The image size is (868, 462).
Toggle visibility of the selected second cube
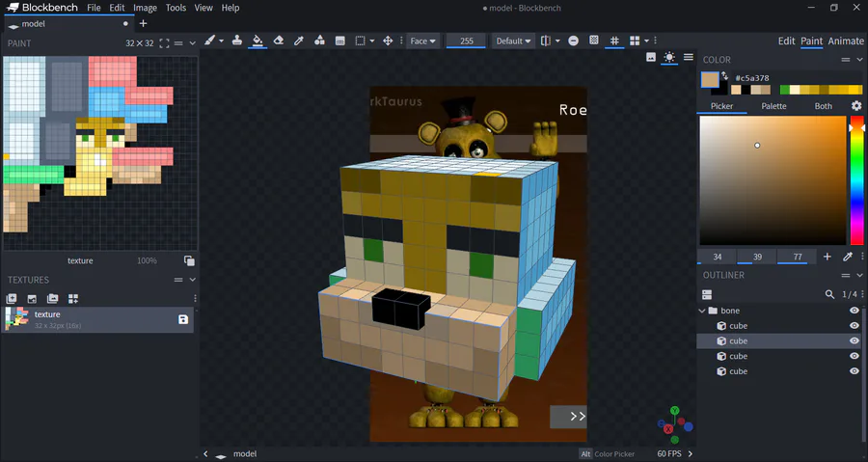click(x=854, y=340)
